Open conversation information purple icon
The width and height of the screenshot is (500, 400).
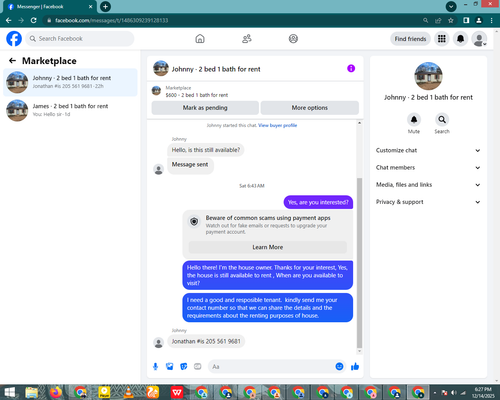(x=351, y=68)
